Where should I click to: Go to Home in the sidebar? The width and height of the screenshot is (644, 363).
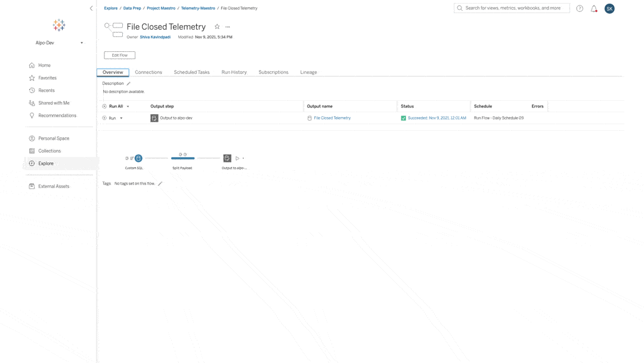(x=44, y=65)
